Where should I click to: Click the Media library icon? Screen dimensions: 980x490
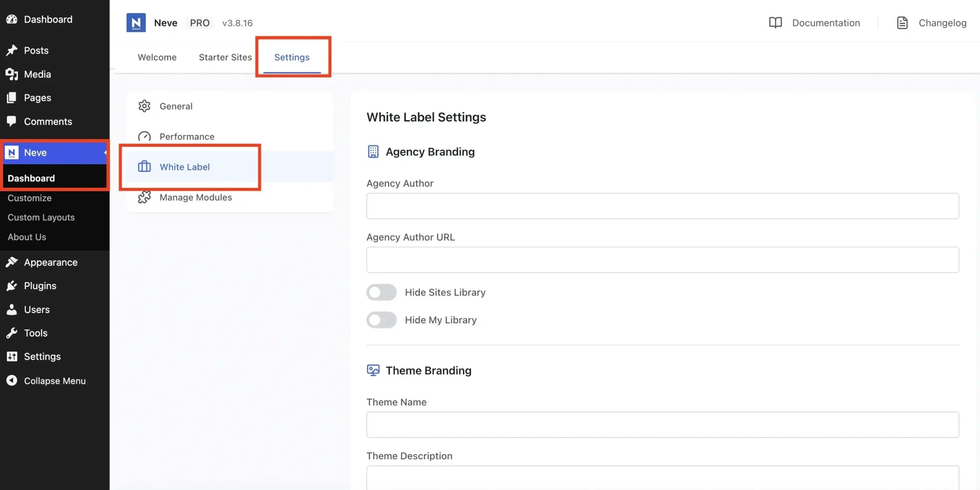coord(12,74)
